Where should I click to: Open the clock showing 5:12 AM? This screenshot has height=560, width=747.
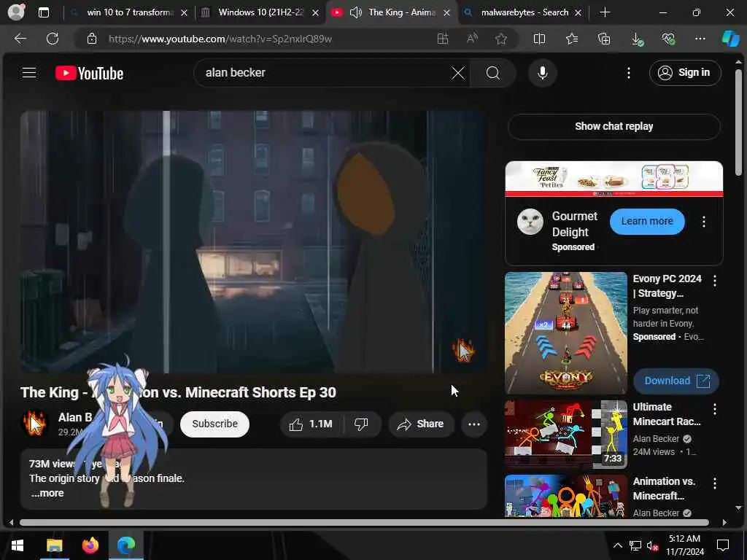pyautogui.click(x=685, y=545)
